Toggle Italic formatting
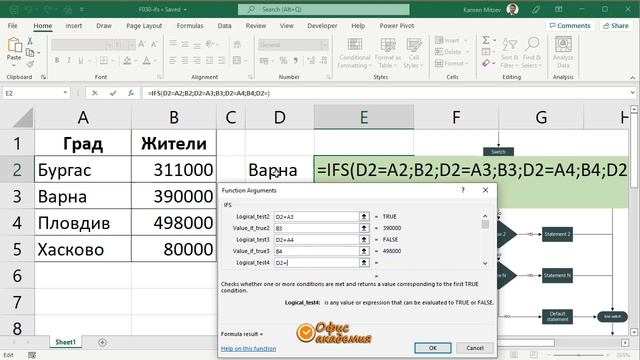The width and height of the screenshot is (640, 360). coord(69,60)
